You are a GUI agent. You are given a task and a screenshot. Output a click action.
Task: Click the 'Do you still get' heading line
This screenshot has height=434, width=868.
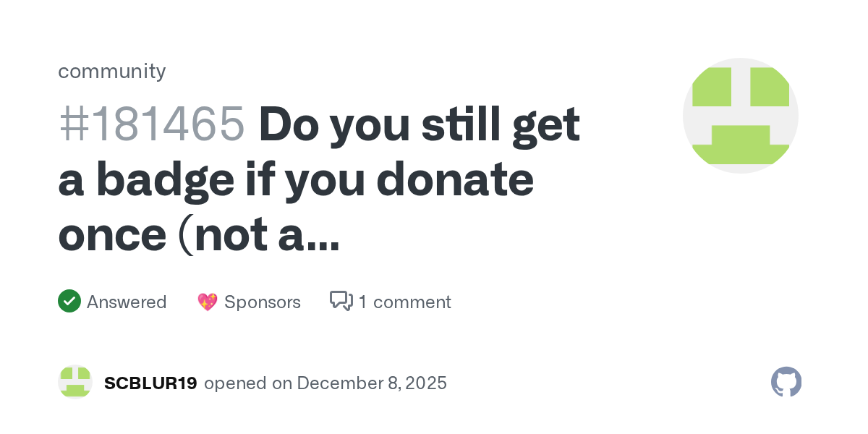click(x=420, y=124)
